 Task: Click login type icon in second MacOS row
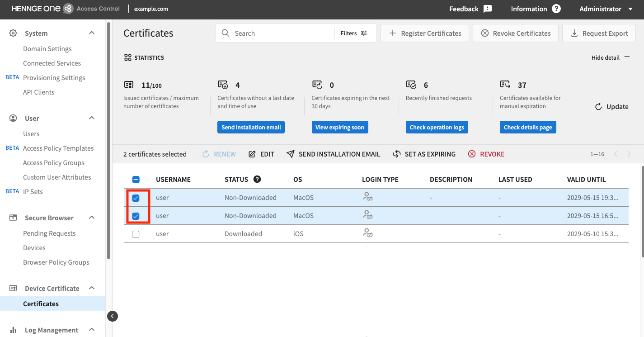(368, 215)
